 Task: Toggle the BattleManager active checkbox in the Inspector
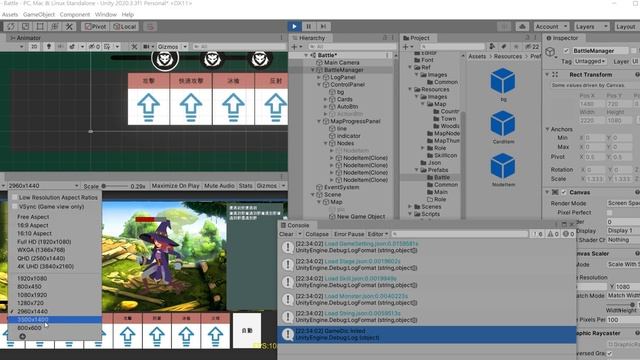566,51
